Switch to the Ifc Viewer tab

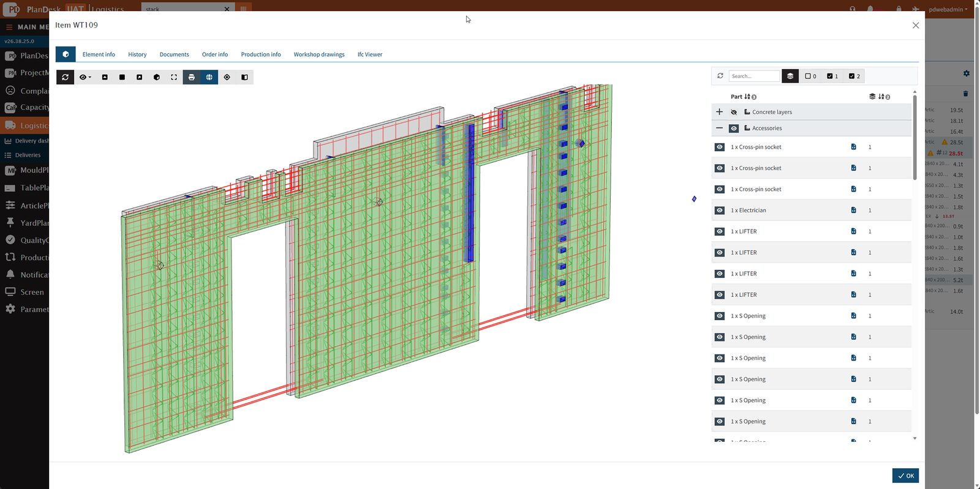370,54
